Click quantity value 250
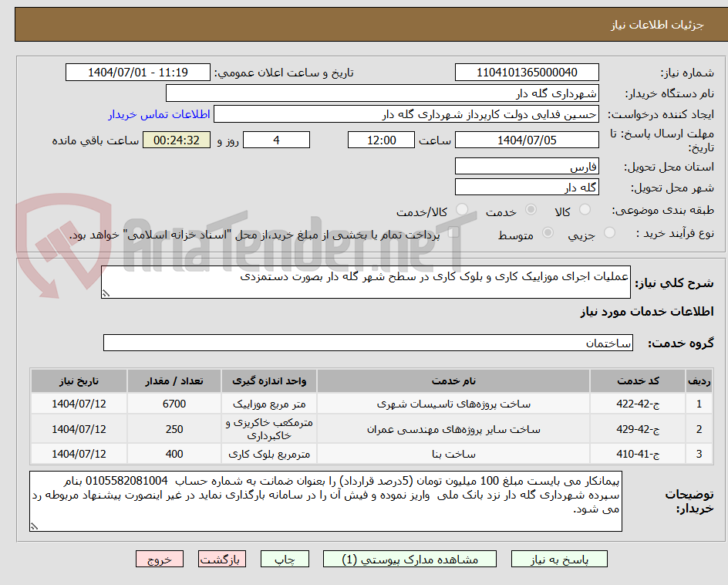The image size is (728, 585). coord(174,429)
